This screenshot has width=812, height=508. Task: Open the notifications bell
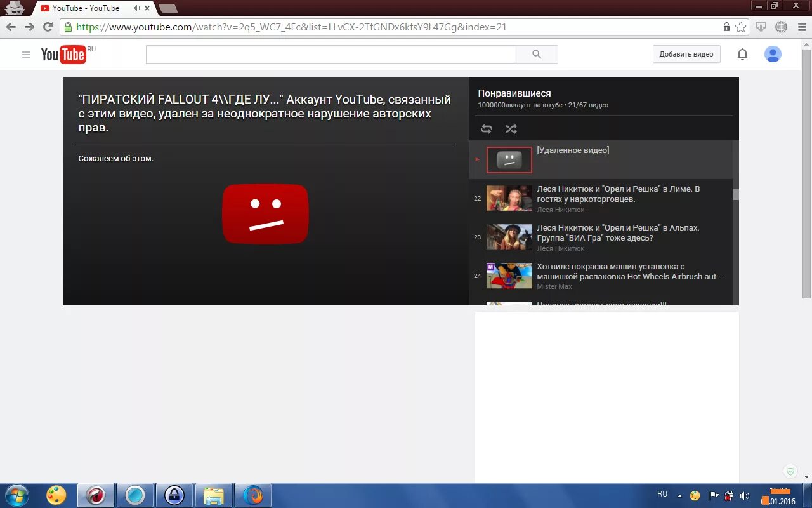tap(742, 55)
